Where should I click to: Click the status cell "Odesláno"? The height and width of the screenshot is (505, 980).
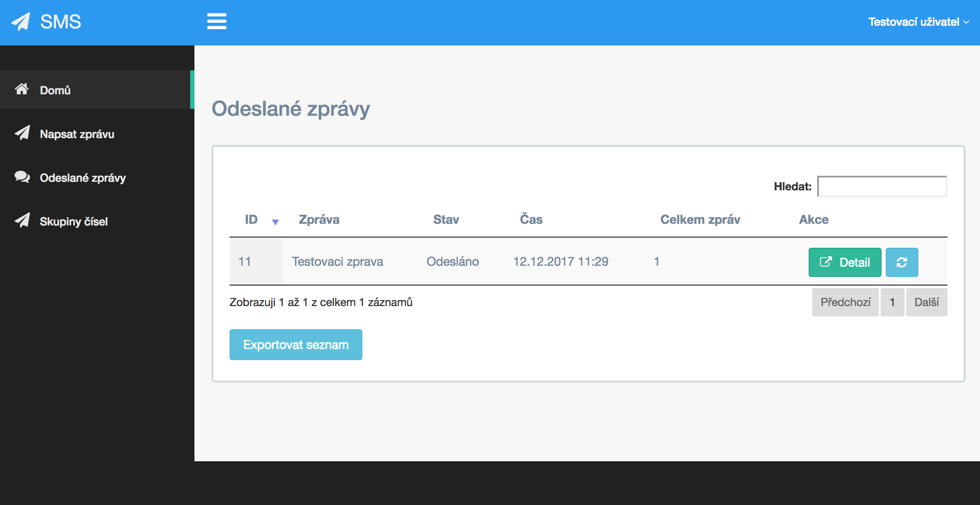(453, 262)
